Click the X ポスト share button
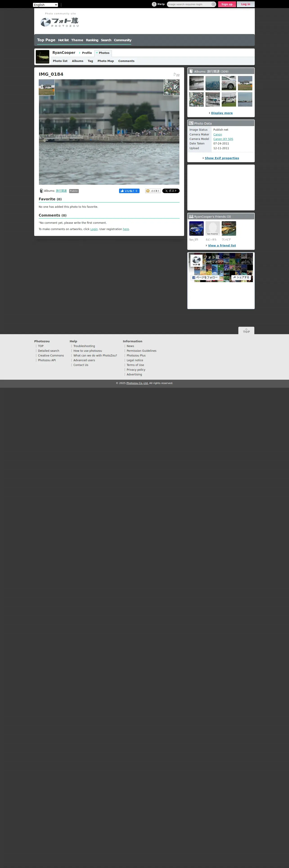The width and height of the screenshot is (289, 868). click(171, 191)
